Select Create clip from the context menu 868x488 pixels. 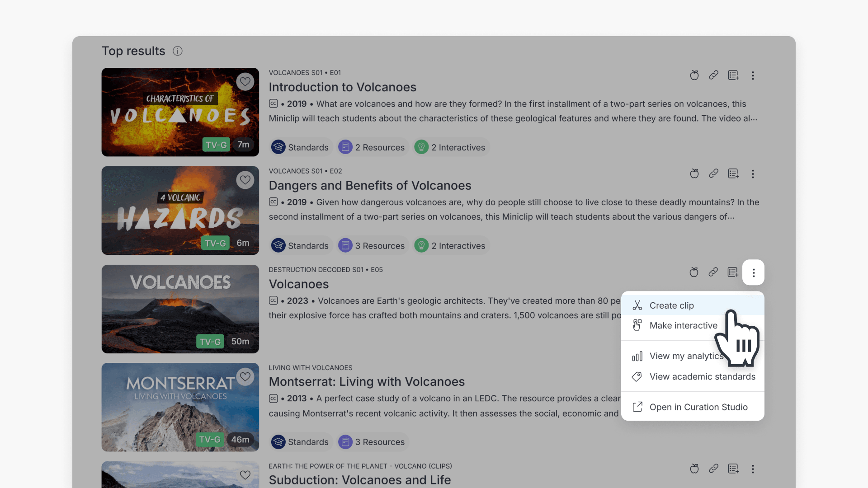tap(671, 305)
